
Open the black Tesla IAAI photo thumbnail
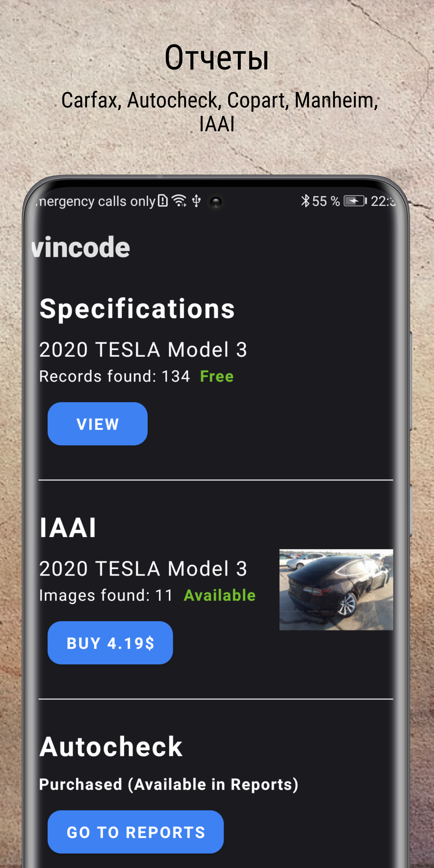336,590
